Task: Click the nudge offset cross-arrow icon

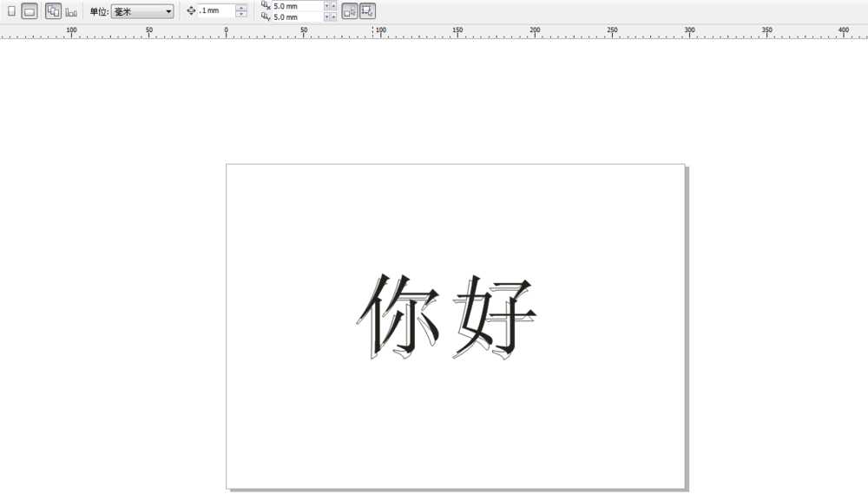Action: [x=191, y=10]
